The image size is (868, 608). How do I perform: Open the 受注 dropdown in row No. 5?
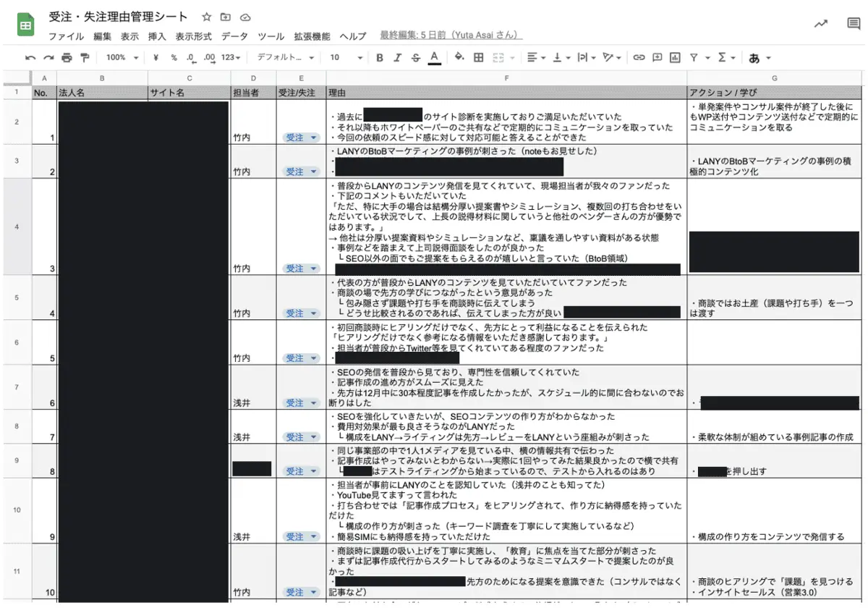301,358
